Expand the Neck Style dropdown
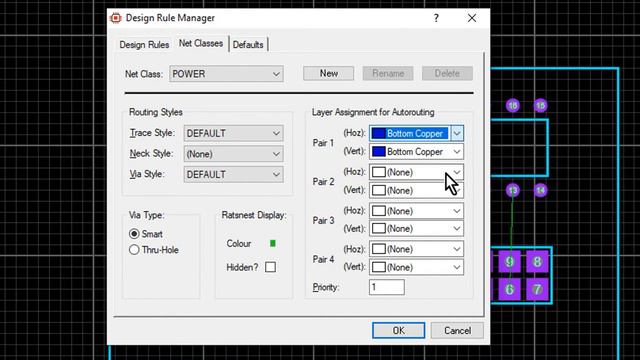Viewport: 640px width, 360px height. (233, 154)
